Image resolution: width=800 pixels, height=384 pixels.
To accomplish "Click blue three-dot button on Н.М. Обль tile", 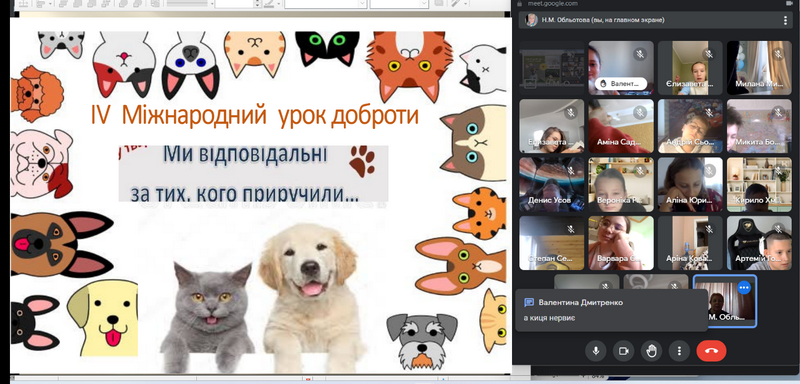I will click(744, 288).
